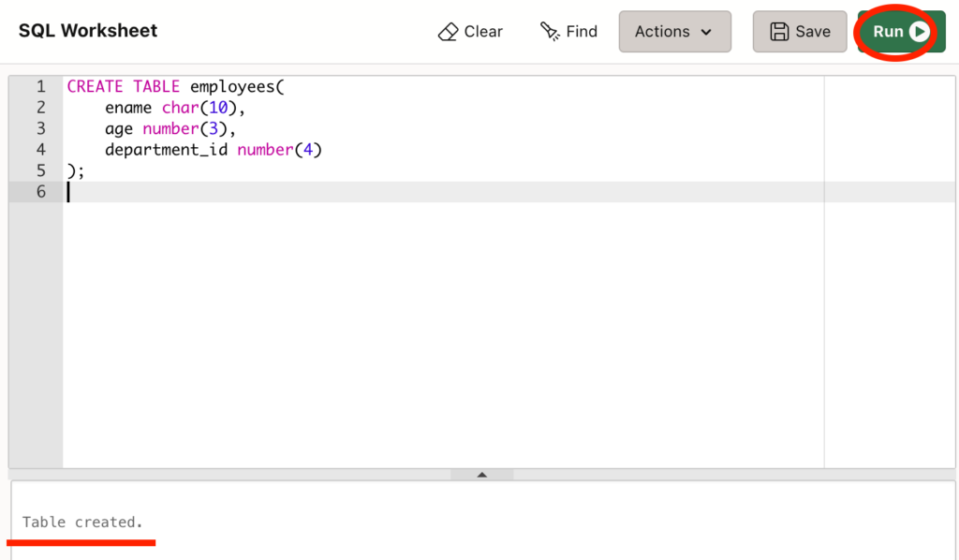Click the Table created. output message

point(83,522)
